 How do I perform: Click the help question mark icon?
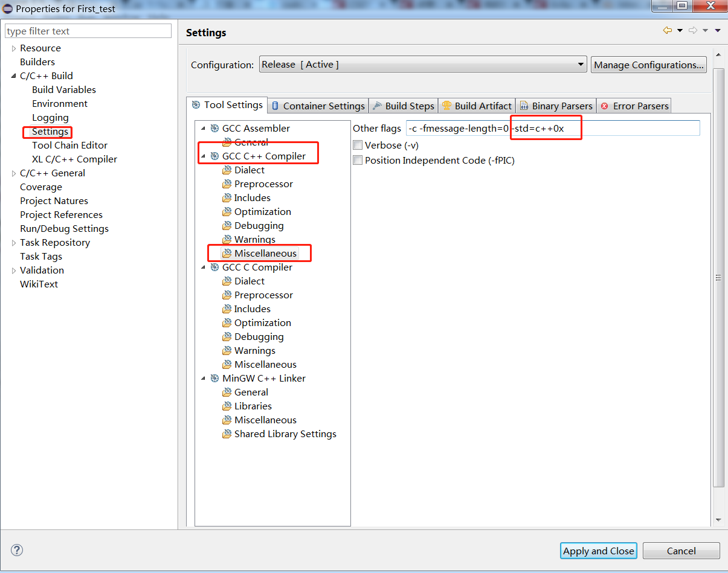16,550
